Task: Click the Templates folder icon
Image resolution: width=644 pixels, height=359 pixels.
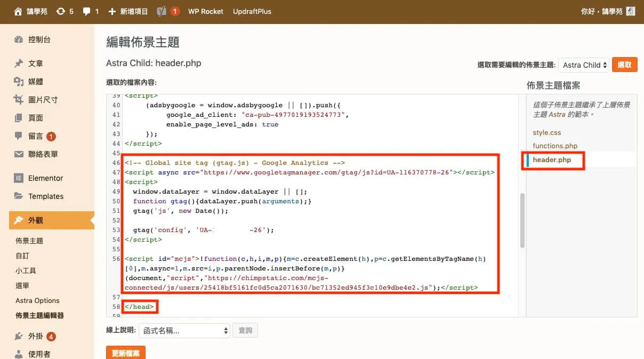Action: [x=19, y=196]
